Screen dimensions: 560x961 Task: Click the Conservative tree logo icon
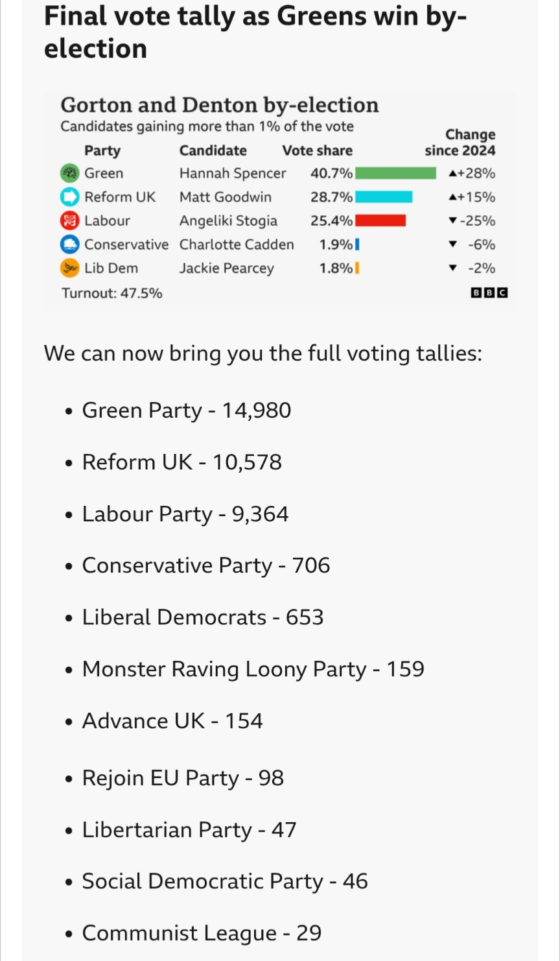(x=69, y=244)
